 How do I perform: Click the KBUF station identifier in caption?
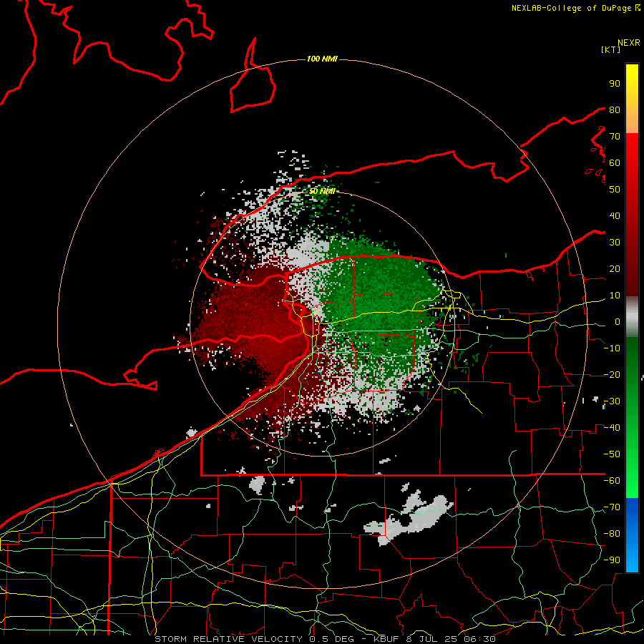coord(386,639)
